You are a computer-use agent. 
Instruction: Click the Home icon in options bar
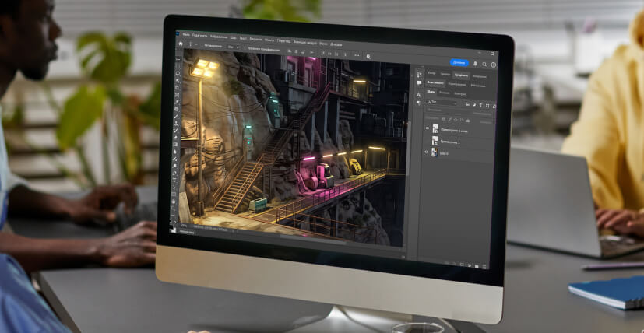point(181,43)
